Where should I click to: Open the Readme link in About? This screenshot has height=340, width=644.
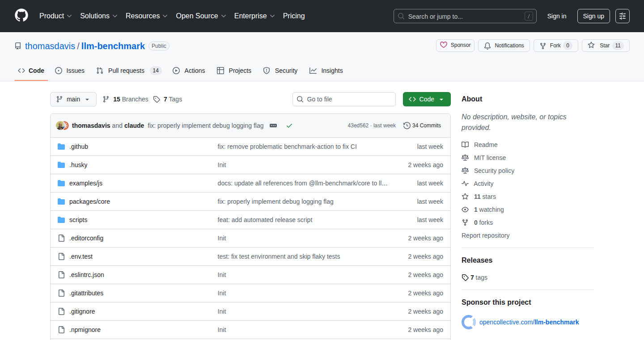coord(480,145)
